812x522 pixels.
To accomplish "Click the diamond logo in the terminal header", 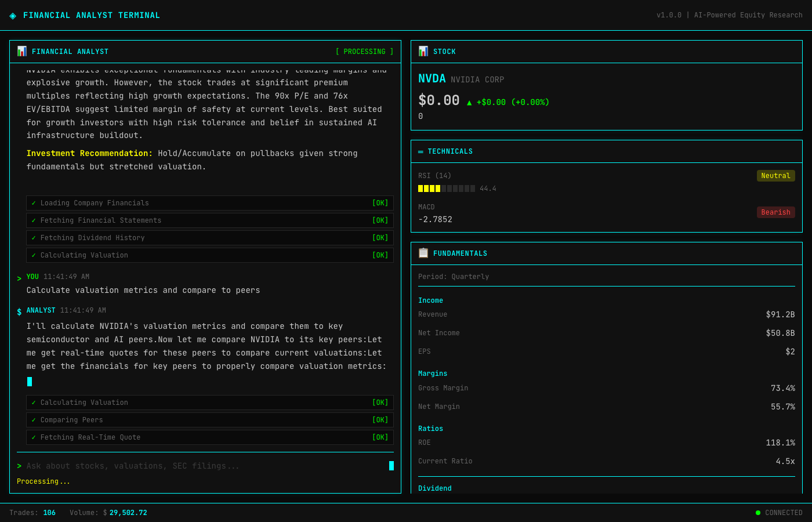I will click(x=13, y=15).
